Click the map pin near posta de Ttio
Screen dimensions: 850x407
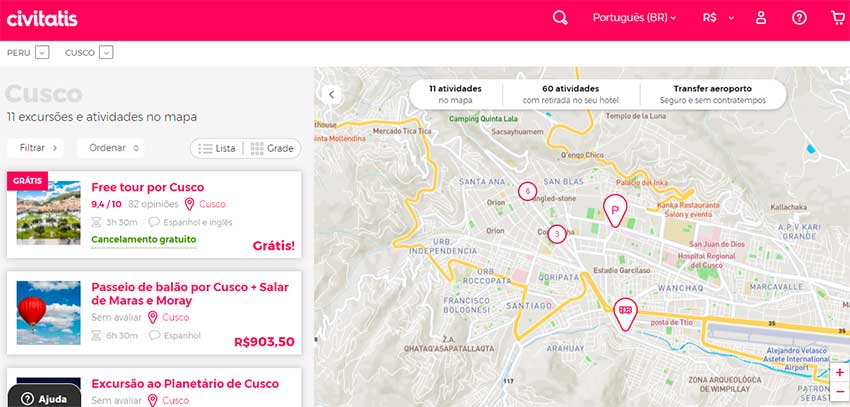(625, 314)
